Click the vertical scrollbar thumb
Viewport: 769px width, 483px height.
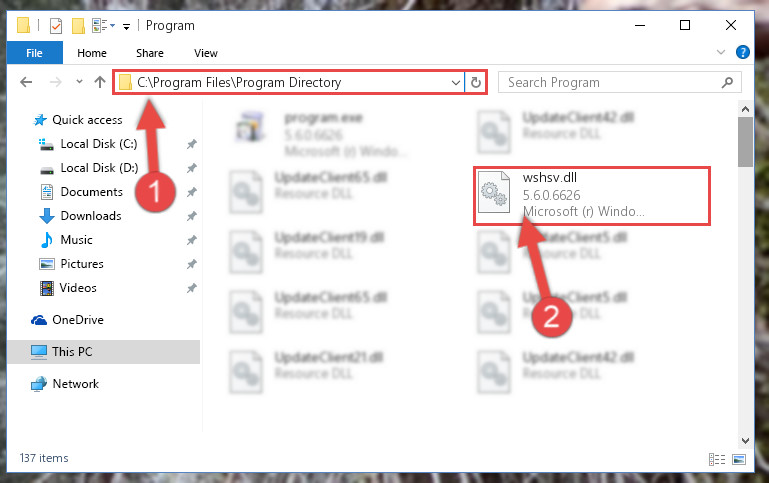point(745,142)
